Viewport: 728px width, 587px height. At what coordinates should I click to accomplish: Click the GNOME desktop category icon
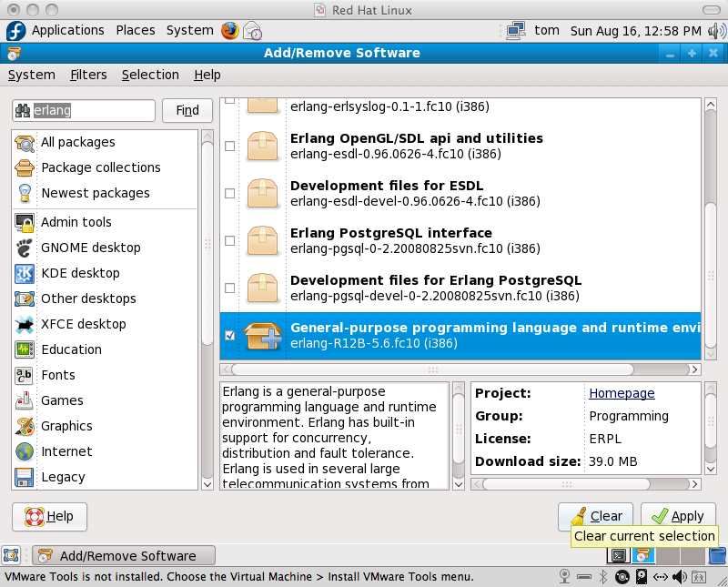(x=25, y=248)
